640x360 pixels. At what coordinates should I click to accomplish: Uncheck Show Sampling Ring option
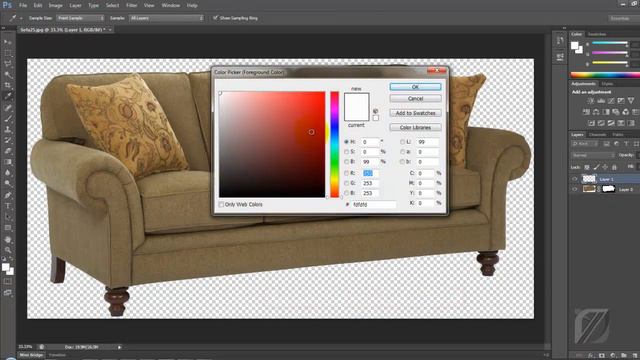[215, 18]
